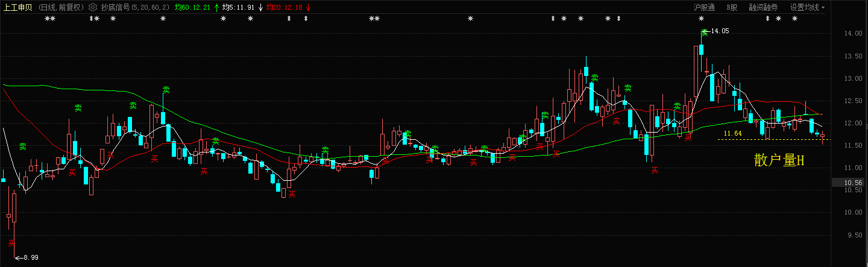
Task: Click the red 买 marker above 8.99
Action: coord(11,243)
